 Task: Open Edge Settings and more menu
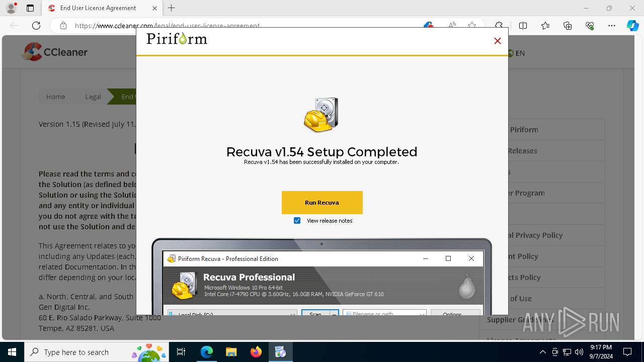coord(612,26)
